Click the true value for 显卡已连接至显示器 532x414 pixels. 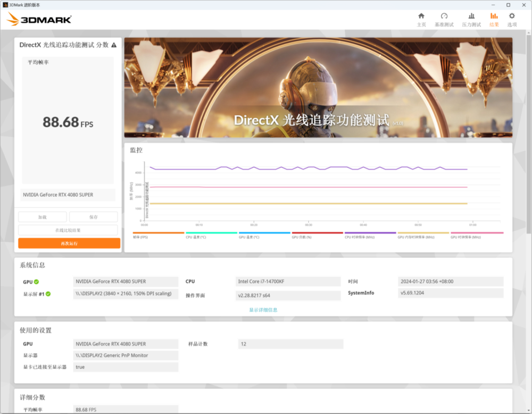[126, 367]
